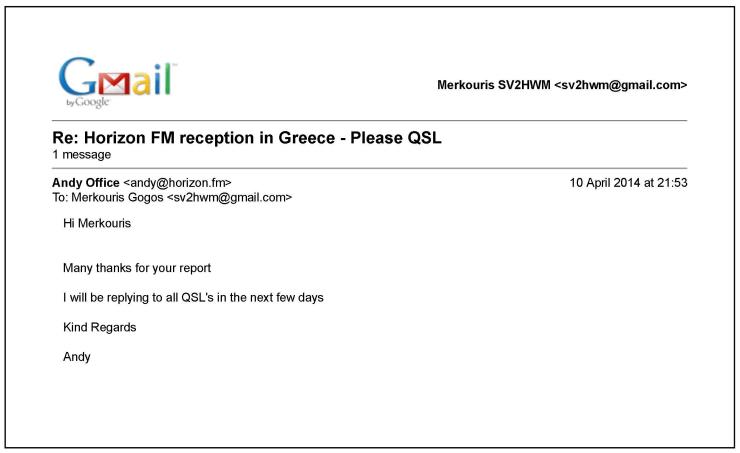Click the words 'Please QSL' in subject
The height and width of the screenshot is (453, 740).
click(x=395, y=138)
